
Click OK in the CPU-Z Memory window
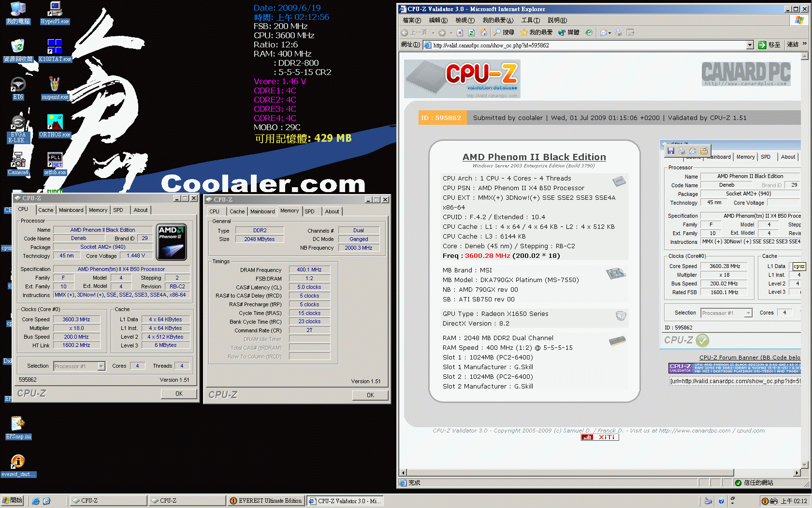pos(370,395)
